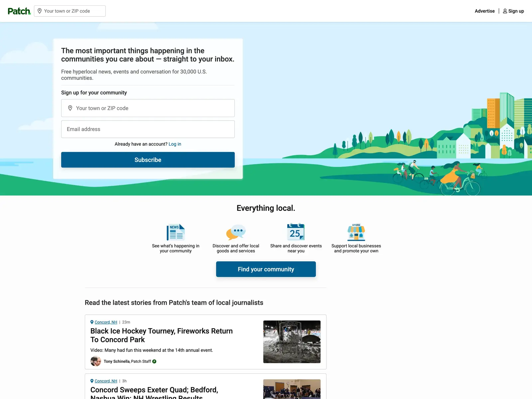The image size is (532, 399).
Task: Open the Black Ice Hockey story thumbnail
Action: [292, 342]
